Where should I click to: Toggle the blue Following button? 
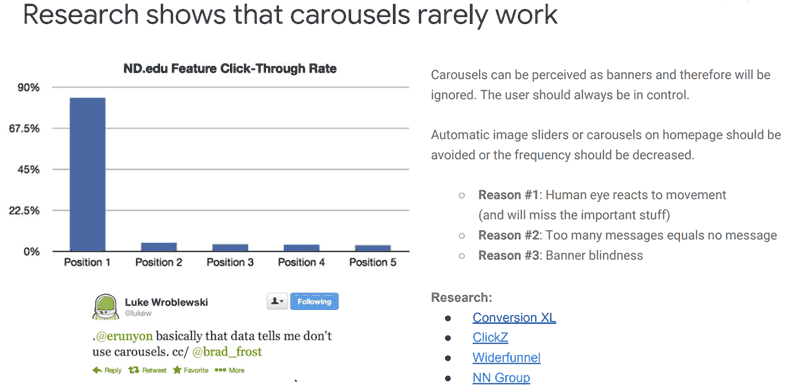tap(314, 302)
